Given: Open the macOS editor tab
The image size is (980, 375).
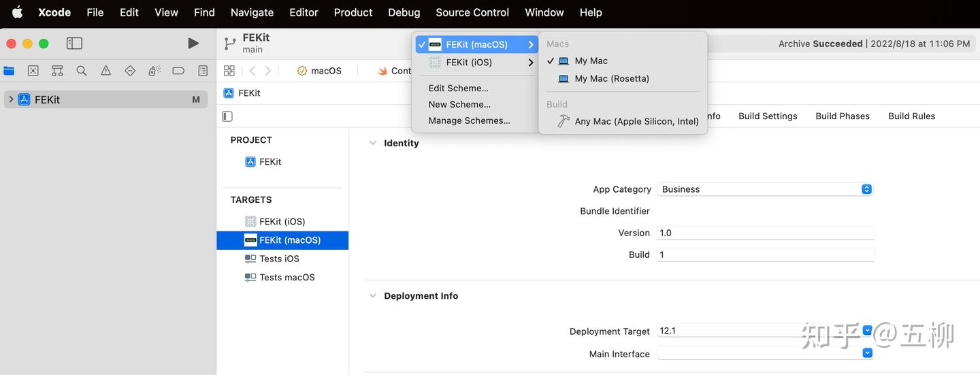Looking at the screenshot, I should [x=319, y=71].
